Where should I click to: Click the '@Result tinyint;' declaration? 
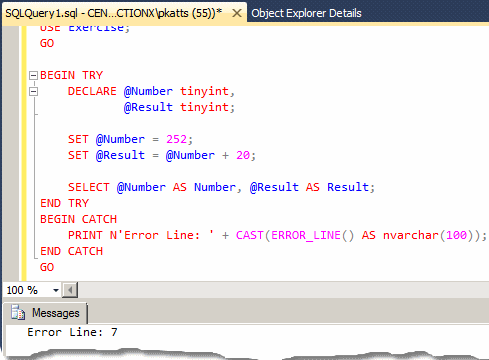click(x=179, y=107)
